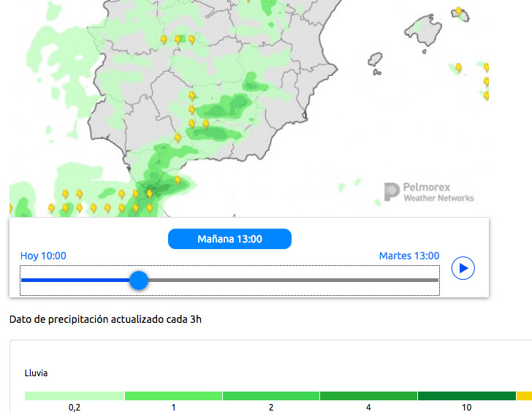Click the dark green 10 legend swatch
The height and width of the screenshot is (412, 532).
[467, 396]
